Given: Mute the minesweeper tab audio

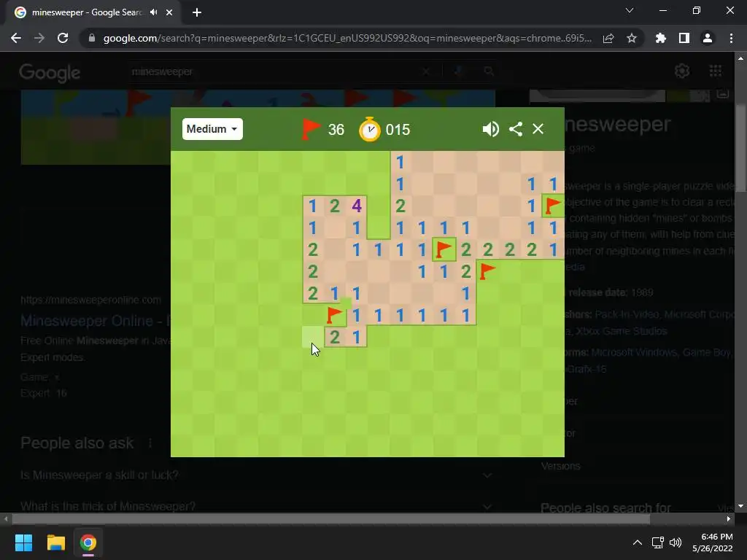Looking at the screenshot, I should point(153,12).
